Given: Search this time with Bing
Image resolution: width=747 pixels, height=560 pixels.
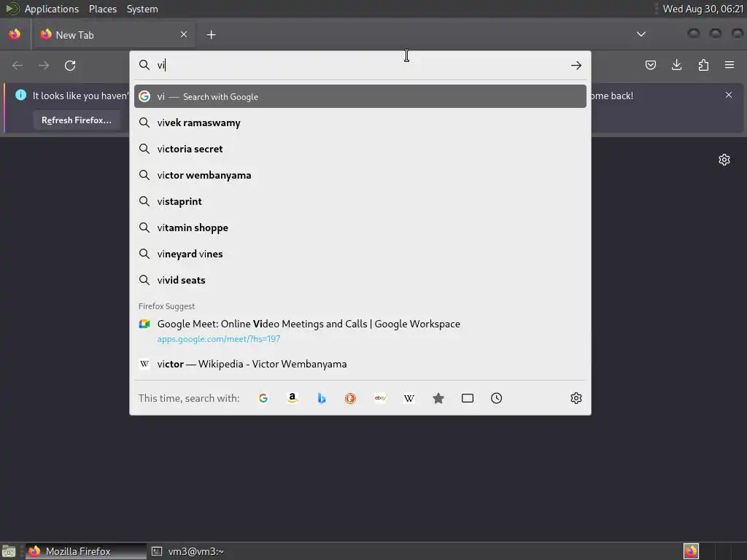Looking at the screenshot, I should 322,398.
